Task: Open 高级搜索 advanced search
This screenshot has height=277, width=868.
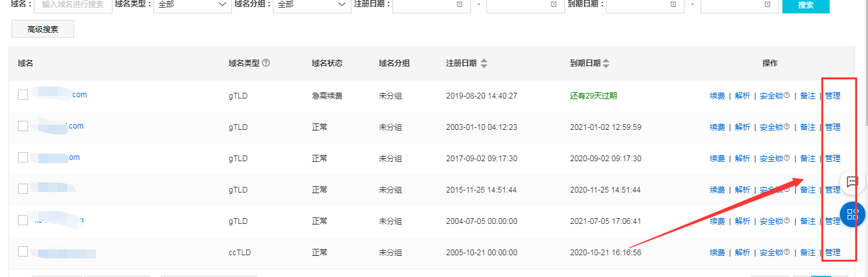Action: tap(43, 29)
